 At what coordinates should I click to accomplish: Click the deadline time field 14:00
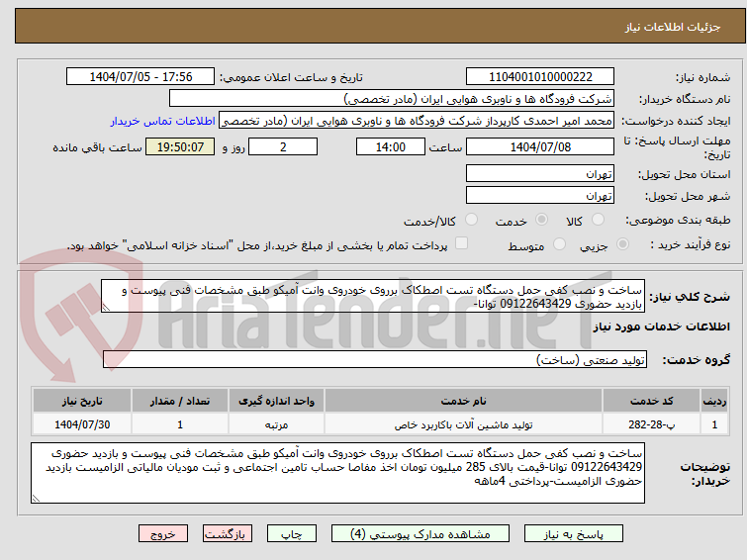390,146
